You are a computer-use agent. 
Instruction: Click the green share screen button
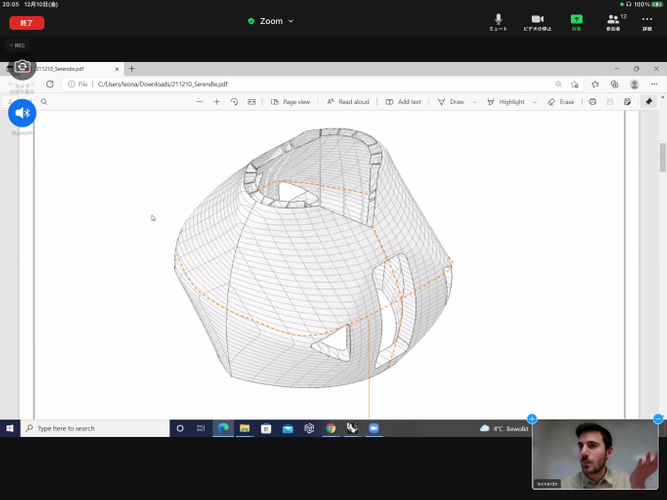(x=576, y=21)
